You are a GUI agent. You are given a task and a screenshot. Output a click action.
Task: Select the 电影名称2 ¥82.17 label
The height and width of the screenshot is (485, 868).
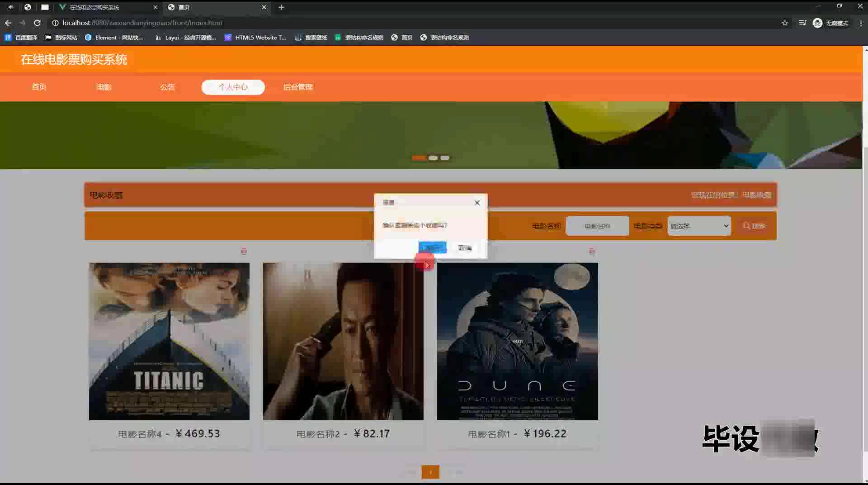click(x=343, y=433)
